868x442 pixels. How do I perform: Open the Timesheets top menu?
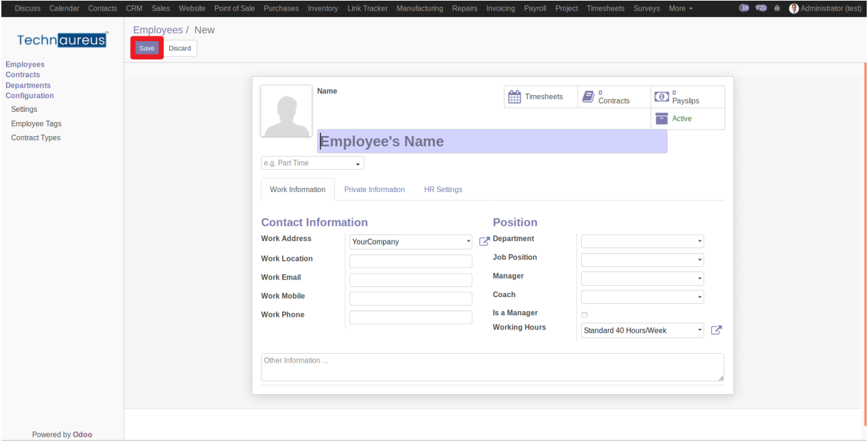[605, 9]
